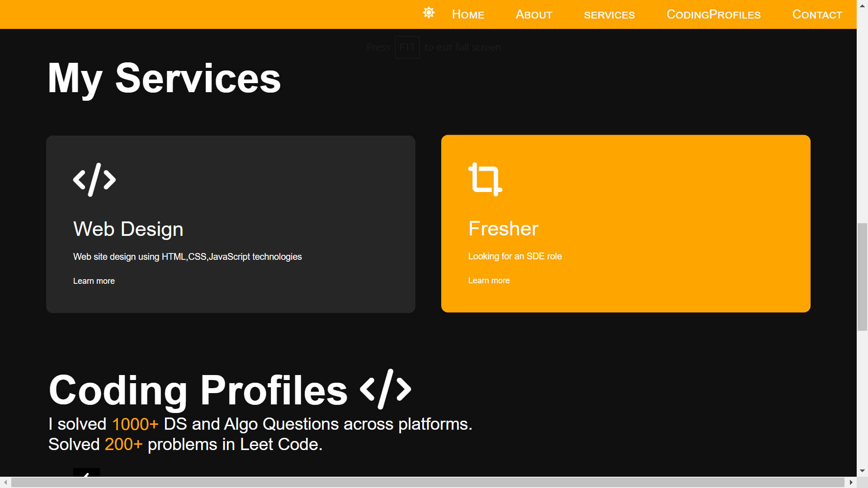This screenshot has height=488, width=868.
Task: Click the scrollbar up arrow
Action: coord(862,5)
